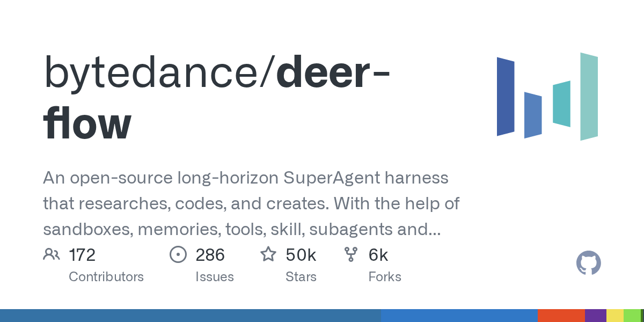Click the Stars star icon
The width and height of the screenshot is (644, 322).
pos(268,254)
